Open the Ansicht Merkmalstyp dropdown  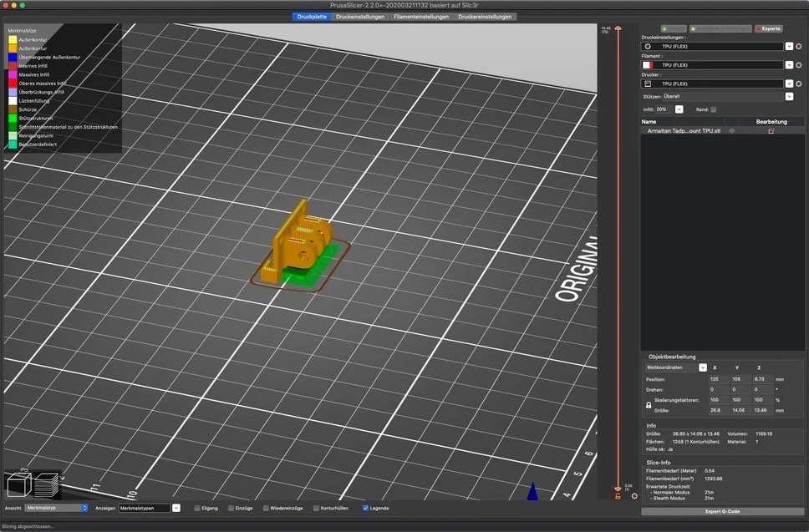coord(57,507)
